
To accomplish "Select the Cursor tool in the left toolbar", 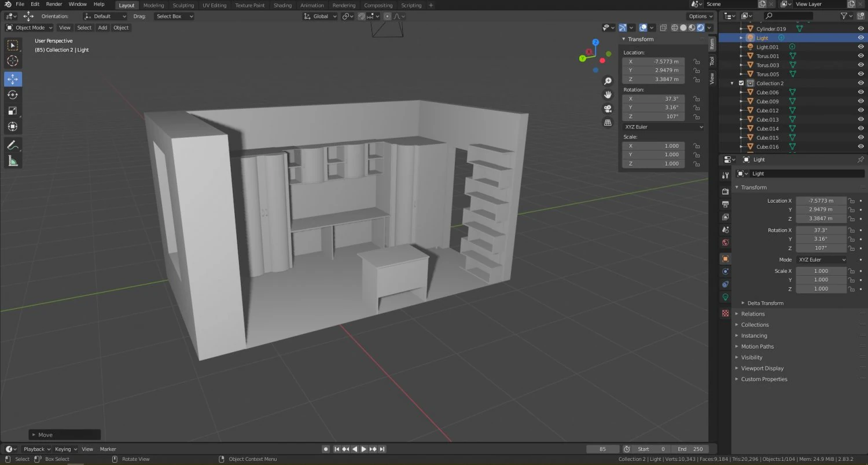I will click(x=13, y=61).
